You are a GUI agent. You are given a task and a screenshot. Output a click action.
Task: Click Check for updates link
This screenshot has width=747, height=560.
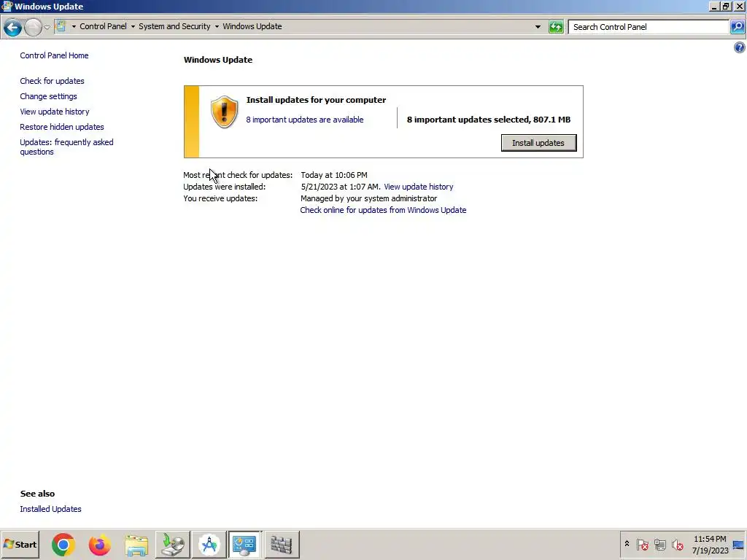pos(52,81)
